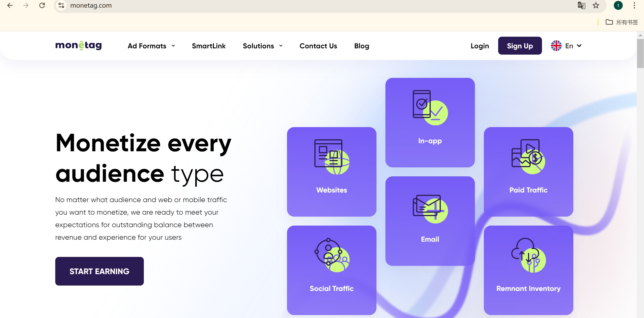Bookmark this page with the star icon

pyautogui.click(x=596, y=5)
